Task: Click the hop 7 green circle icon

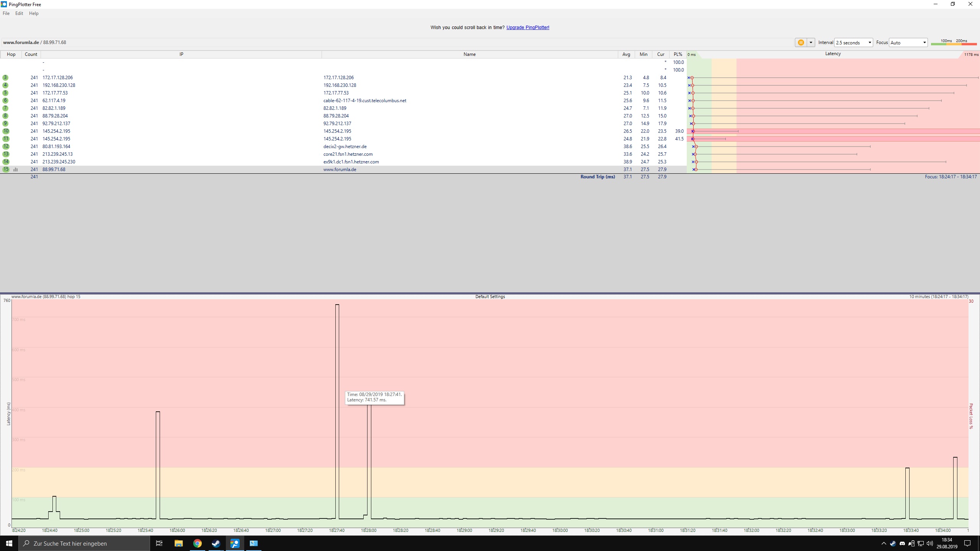Action: pyautogui.click(x=5, y=108)
